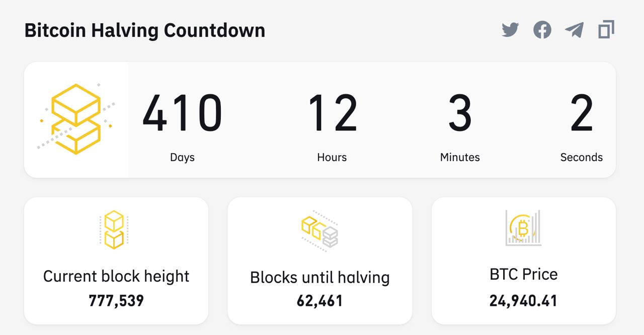The height and width of the screenshot is (335, 644).
Task: Click the Days label under 410
Action: (182, 157)
